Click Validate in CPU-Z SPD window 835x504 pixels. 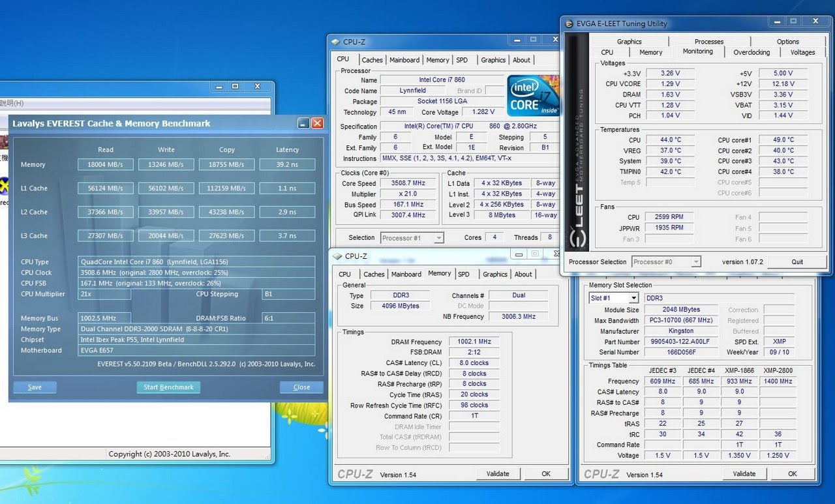click(x=744, y=474)
